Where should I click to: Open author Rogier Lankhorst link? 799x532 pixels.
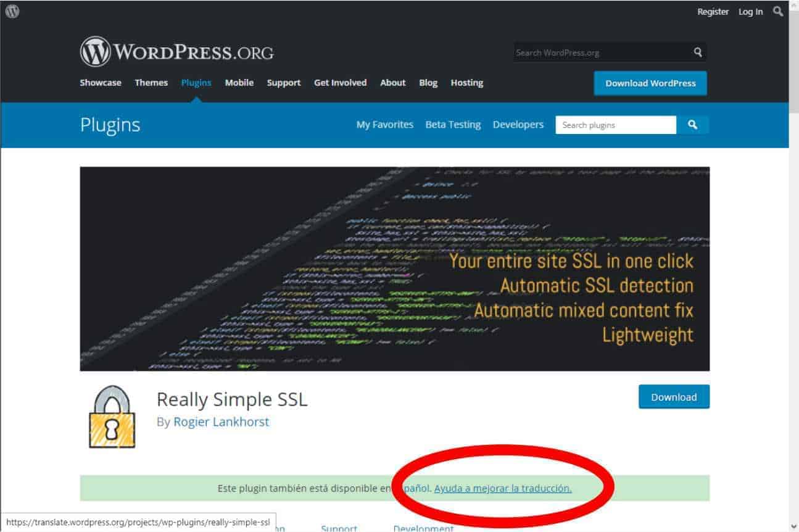(x=221, y=422)
